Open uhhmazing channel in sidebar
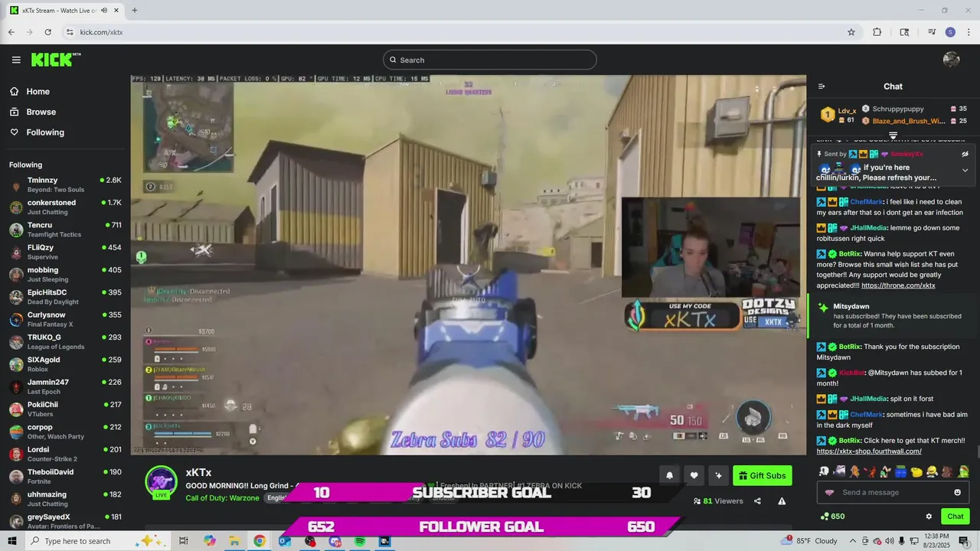Screen dimensions: 980x551 coord(65,499)
